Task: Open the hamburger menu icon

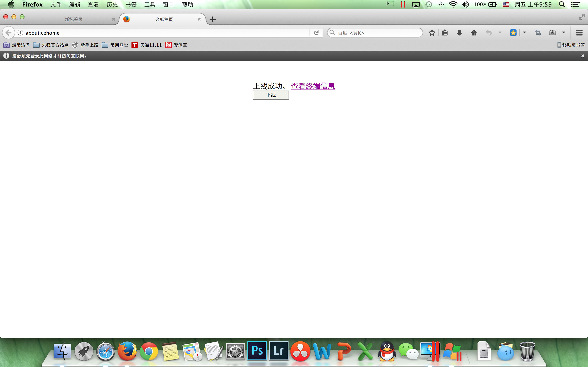Action: point(579,33)
